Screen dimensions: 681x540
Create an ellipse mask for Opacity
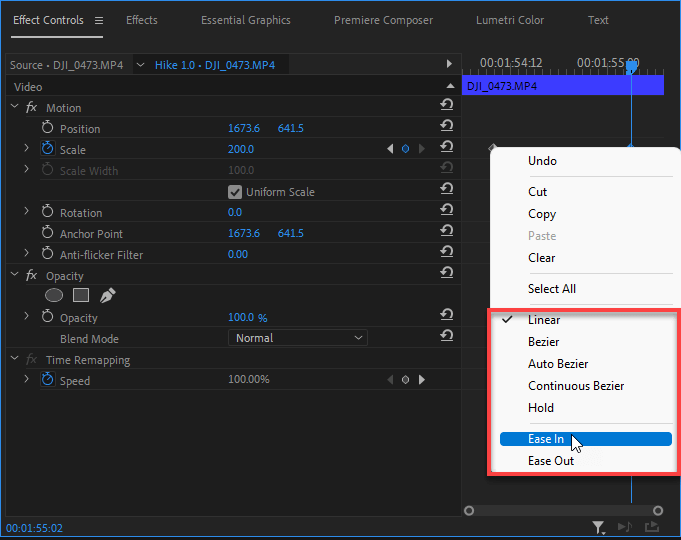(54, 295)
